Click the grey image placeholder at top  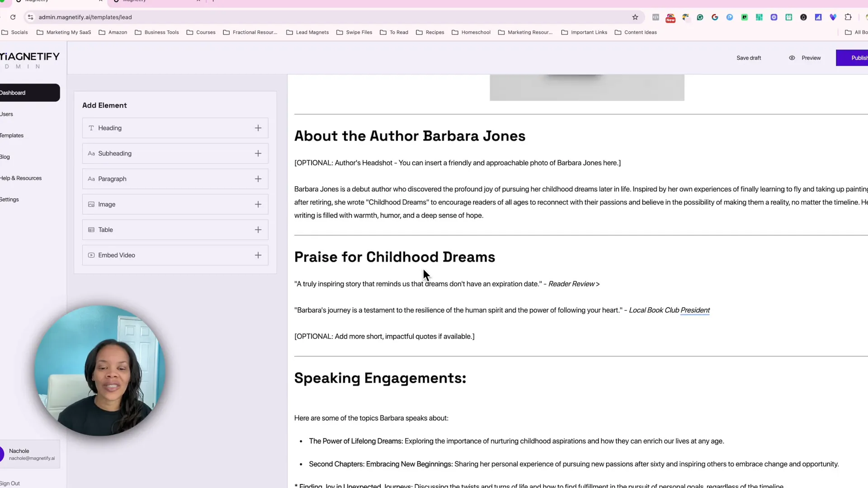tap(587, 88)
